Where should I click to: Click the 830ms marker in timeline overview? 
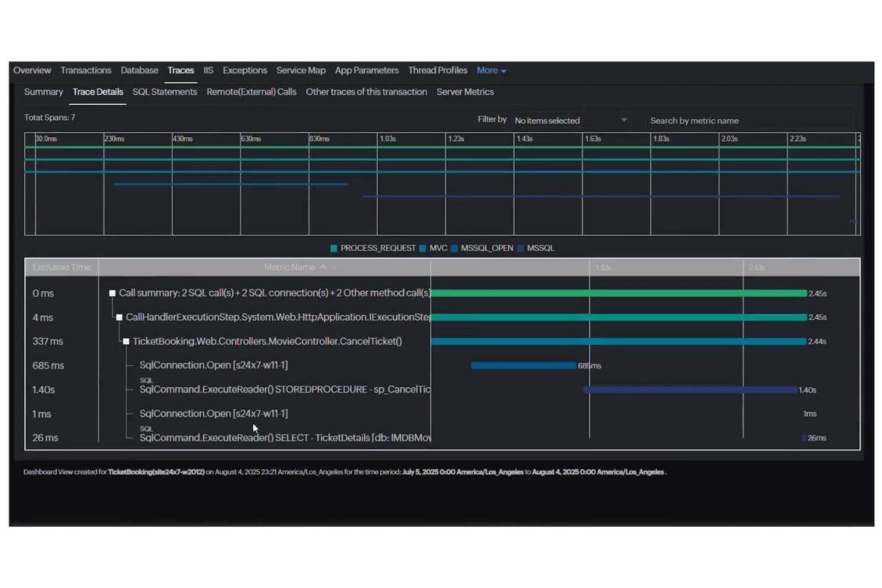(319, 139)
